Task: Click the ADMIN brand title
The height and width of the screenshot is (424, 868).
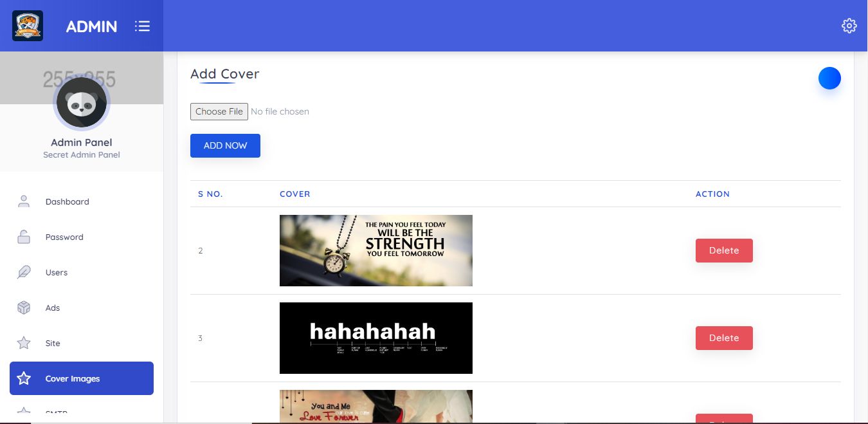Action: [x=91, y=26]
